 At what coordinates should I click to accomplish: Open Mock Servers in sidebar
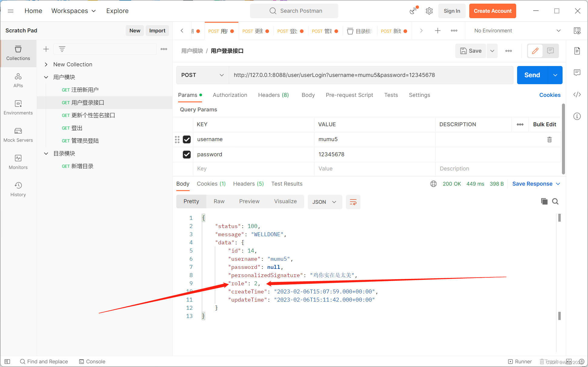pyautogui.click(x=18, y=134)
